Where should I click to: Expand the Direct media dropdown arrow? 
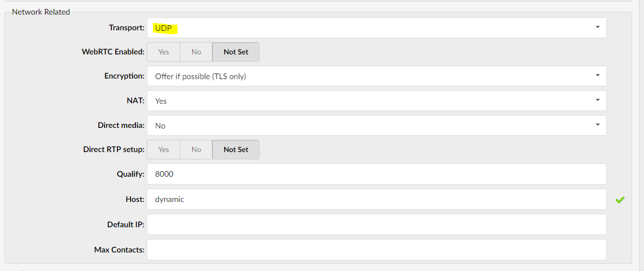click(x=597, y=125)
